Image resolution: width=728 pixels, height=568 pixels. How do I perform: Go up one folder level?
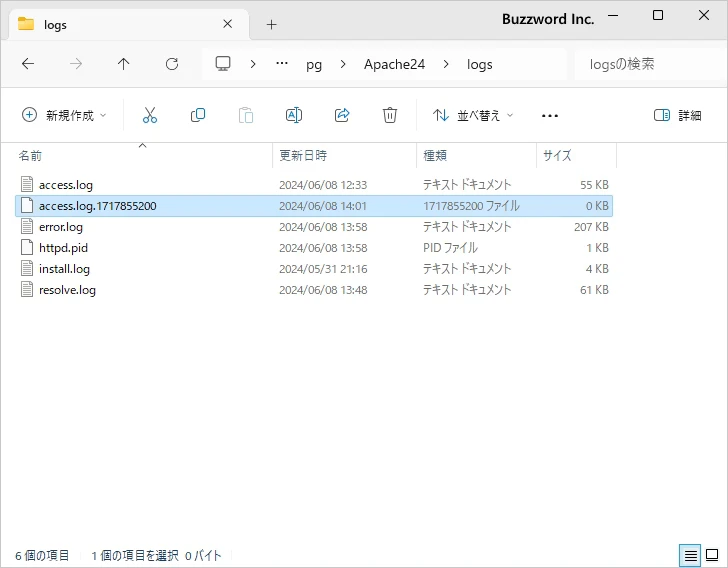tap(124, 64)
